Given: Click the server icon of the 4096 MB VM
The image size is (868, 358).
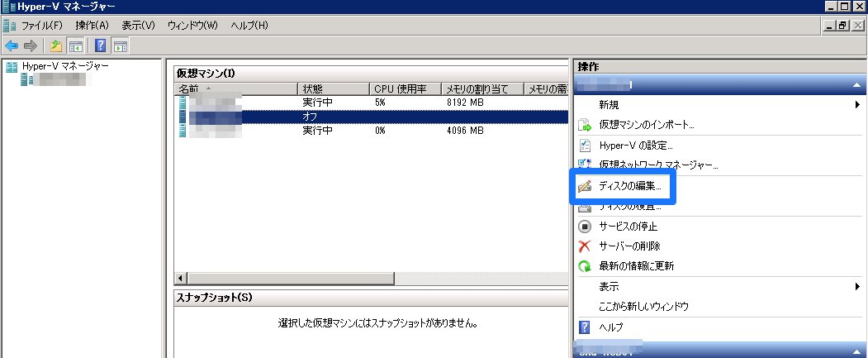Looking at the screenshot, I should point(183,131).
